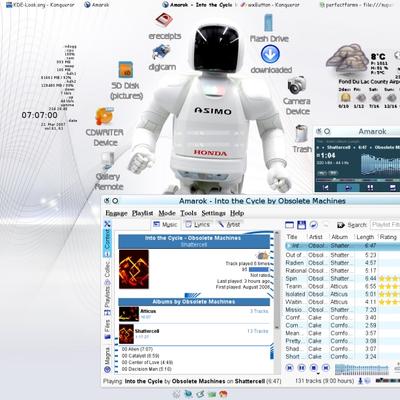
Task: Expand the Atticus album entry
Action: coord(194,314)
